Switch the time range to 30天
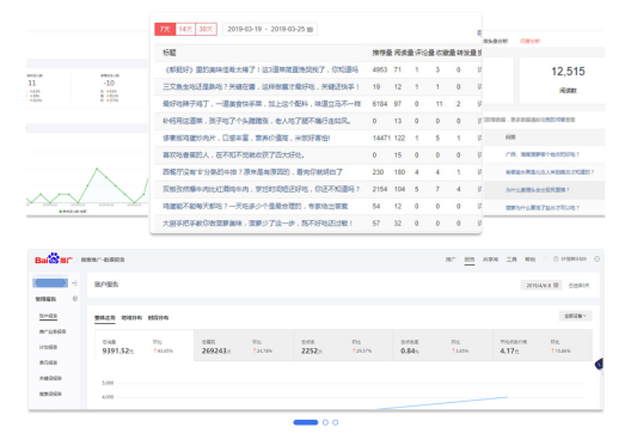The height and width of the screenshot is (433, 625). coord(206,30)
